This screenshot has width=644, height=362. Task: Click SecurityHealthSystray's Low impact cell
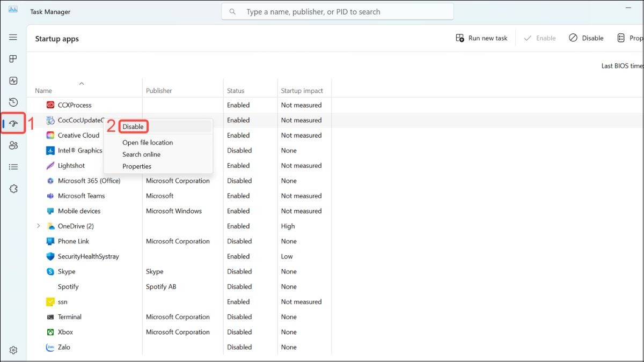(287, 256)
